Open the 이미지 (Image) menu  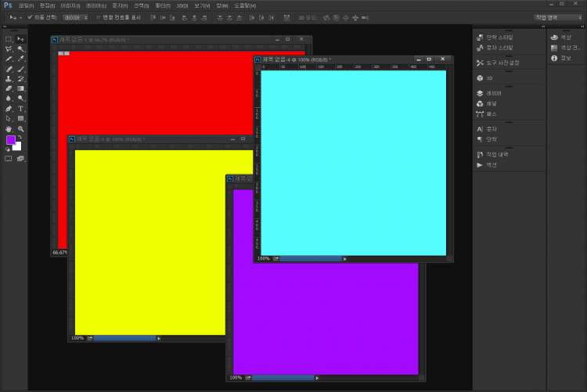70,5
